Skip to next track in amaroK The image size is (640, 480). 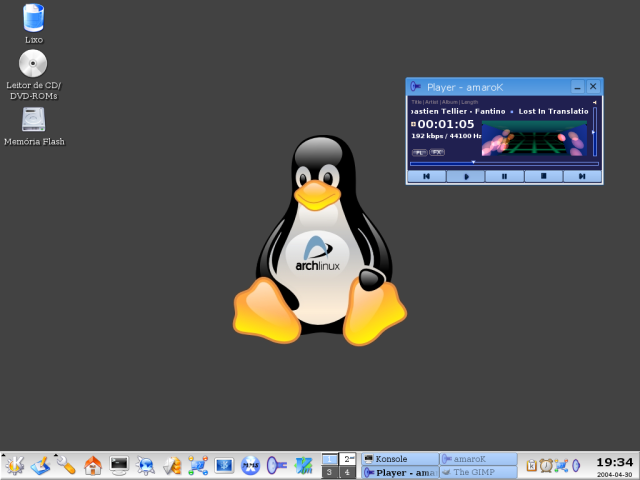pyautogui.click(x=582, y=176)
